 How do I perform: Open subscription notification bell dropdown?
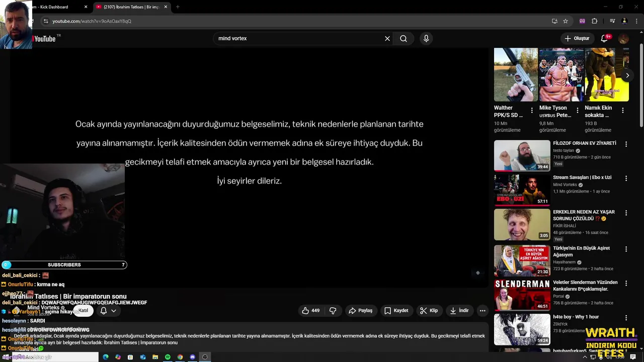108,311
